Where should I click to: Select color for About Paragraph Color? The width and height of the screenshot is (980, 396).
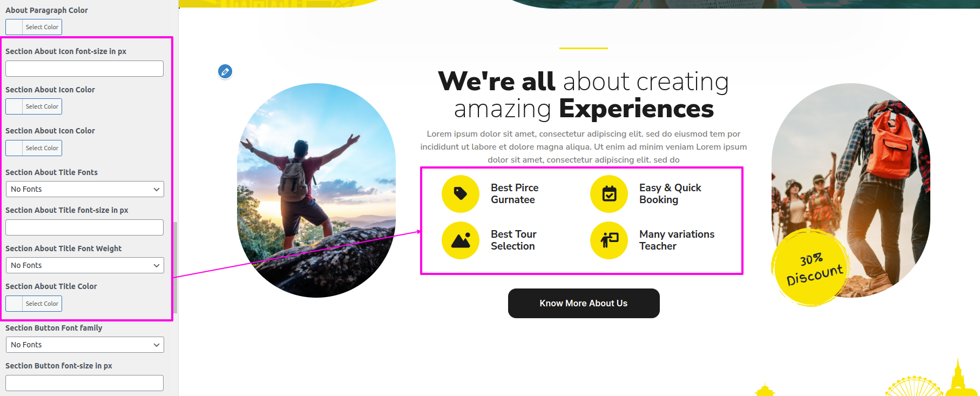(x=33, y=27)
